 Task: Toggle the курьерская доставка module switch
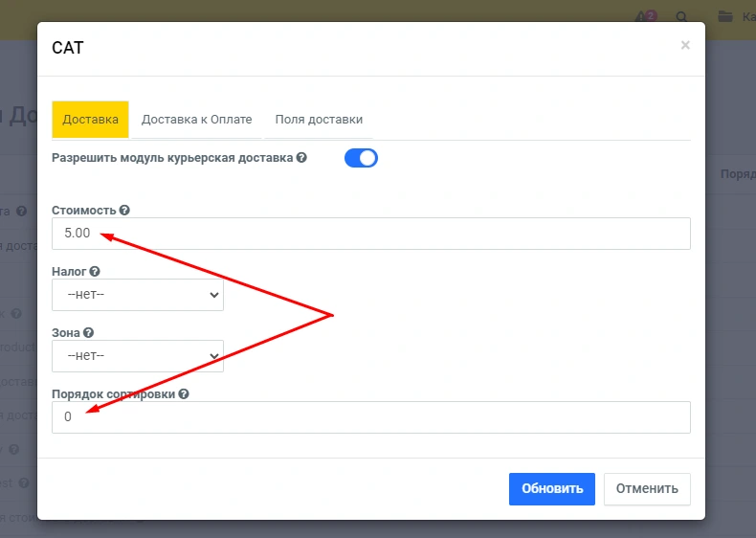(x=361, y=158)
